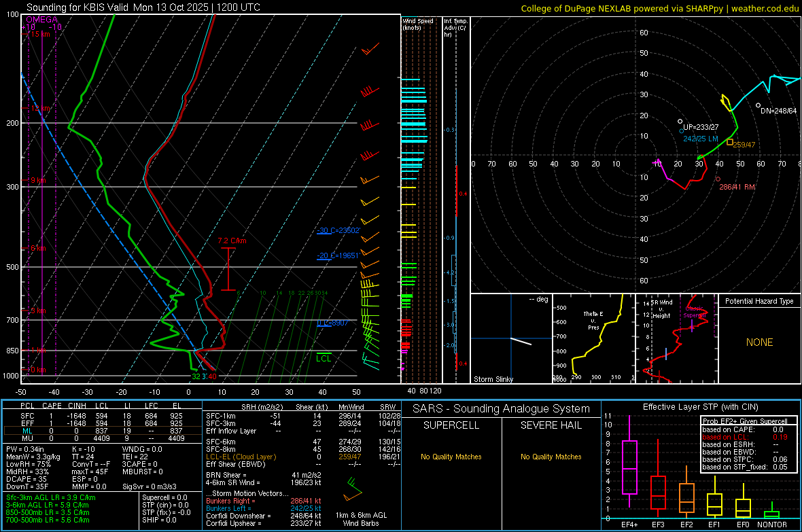Click the green LCL bar on the skew-T

[x=324, y=353]
